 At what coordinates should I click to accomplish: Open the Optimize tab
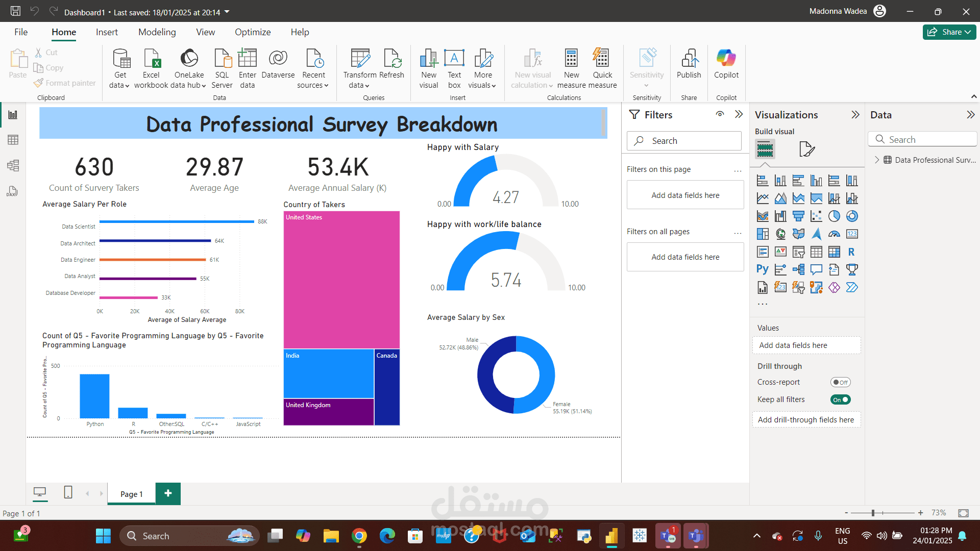[x=253, y=32]
